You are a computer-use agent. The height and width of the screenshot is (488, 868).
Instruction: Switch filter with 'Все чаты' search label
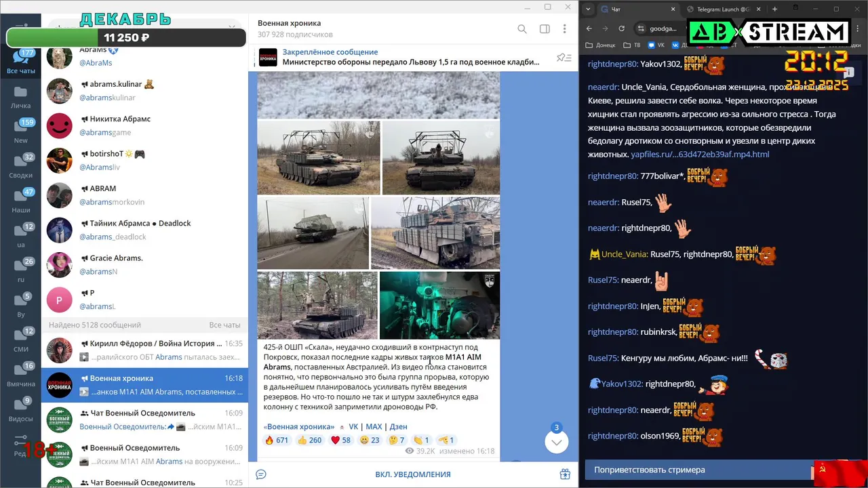224,325
